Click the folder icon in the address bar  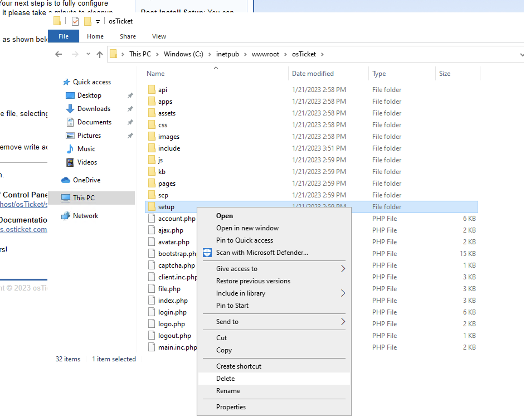[x=113, y=54]
